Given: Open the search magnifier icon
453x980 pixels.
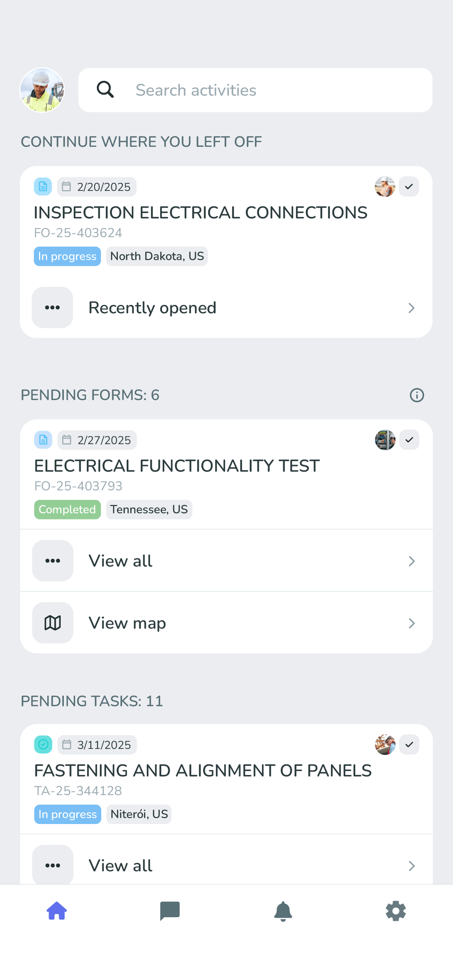Looking at the screenshot, I should pos(105,90).
